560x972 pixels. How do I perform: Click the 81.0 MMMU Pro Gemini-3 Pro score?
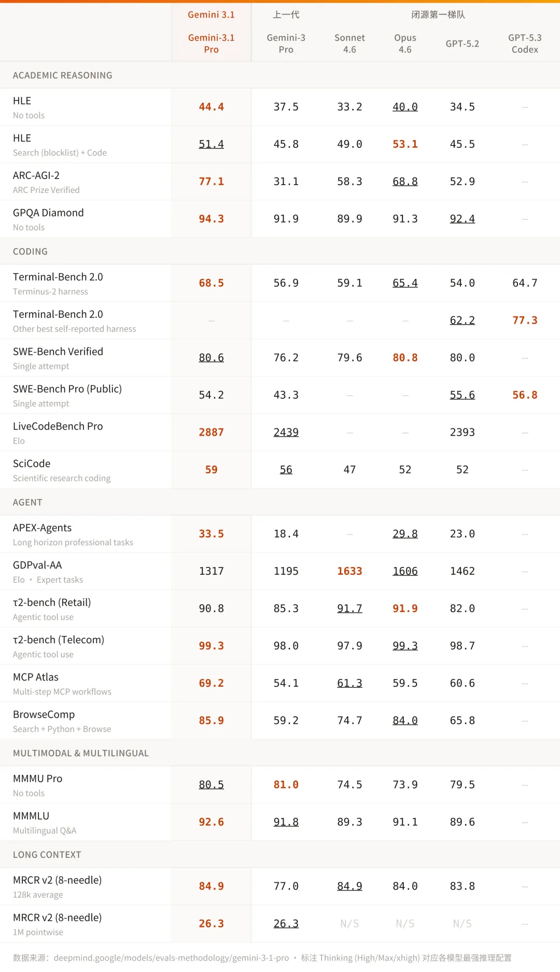(x=286, y=785)
